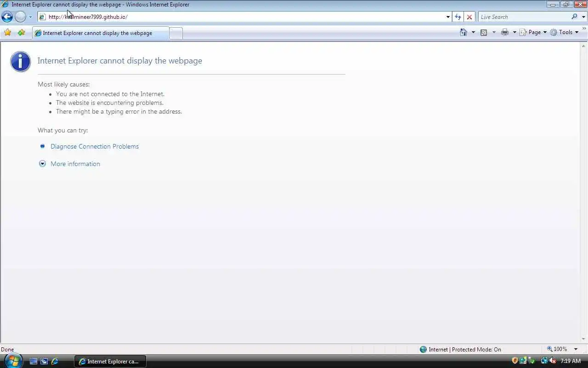
Task: Open the Page menu
Action: click(x=533, y=32)
